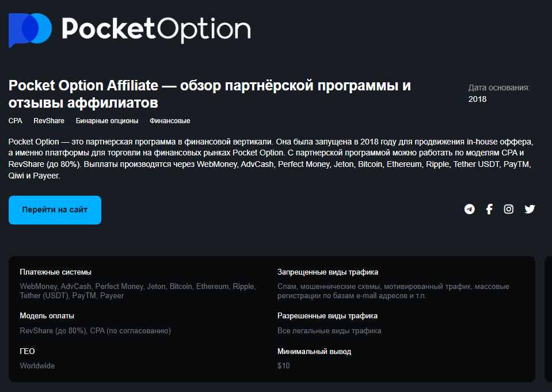The image size is (552, 392).
Task: Click the "Платежные системы" label
Action: [x=55, y=272]
